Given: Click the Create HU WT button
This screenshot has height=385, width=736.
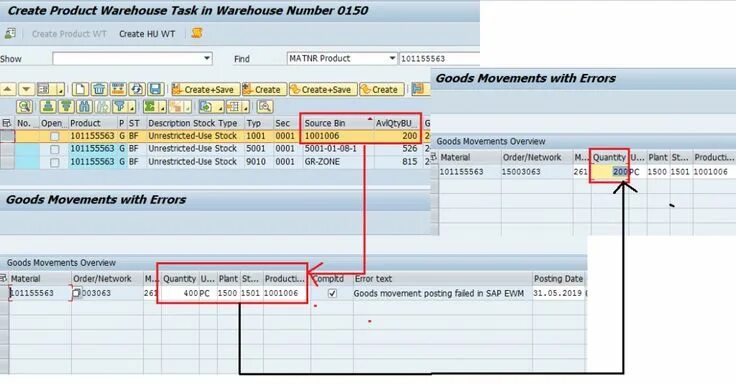Looking at the screenshot, I should [147, 34].
